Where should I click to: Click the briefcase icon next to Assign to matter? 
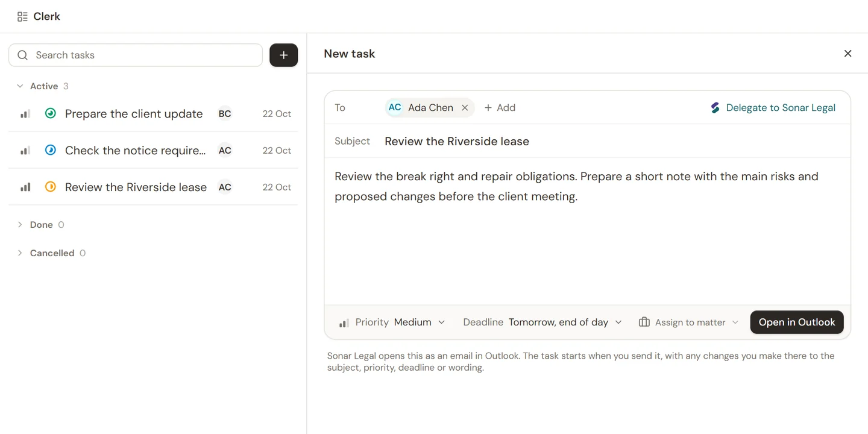(644, 322)
